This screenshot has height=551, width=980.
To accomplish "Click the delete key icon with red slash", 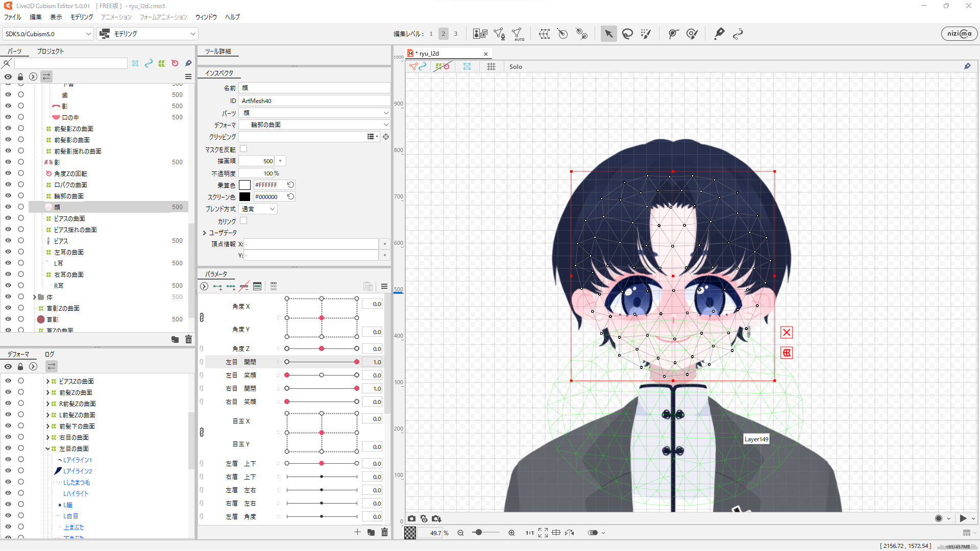I will click(243, 286).
